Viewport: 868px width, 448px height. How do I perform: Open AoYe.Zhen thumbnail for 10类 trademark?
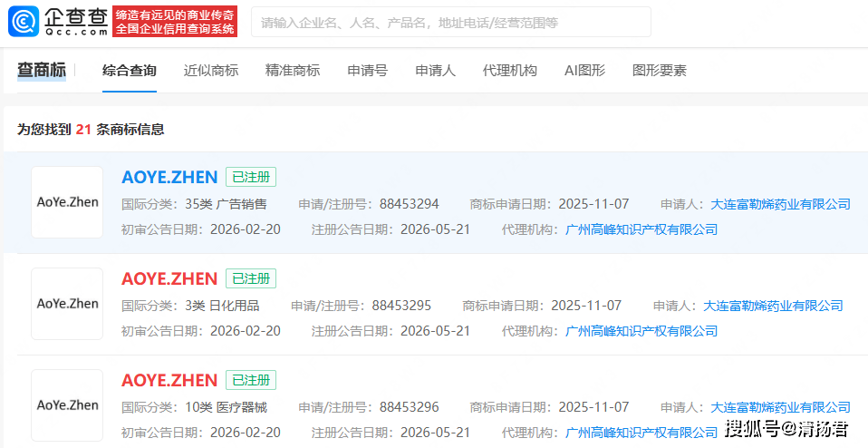tap(67, 405)
